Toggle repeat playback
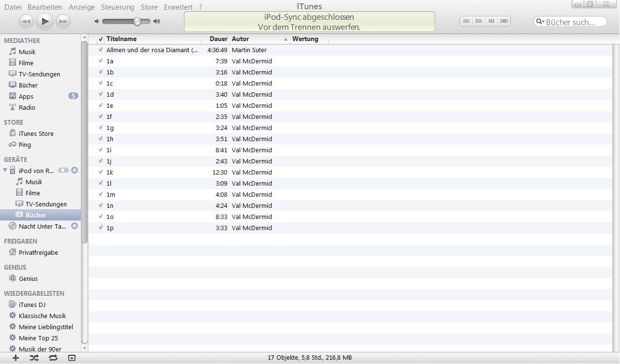The image size is (620, 364). click(53, 358)
